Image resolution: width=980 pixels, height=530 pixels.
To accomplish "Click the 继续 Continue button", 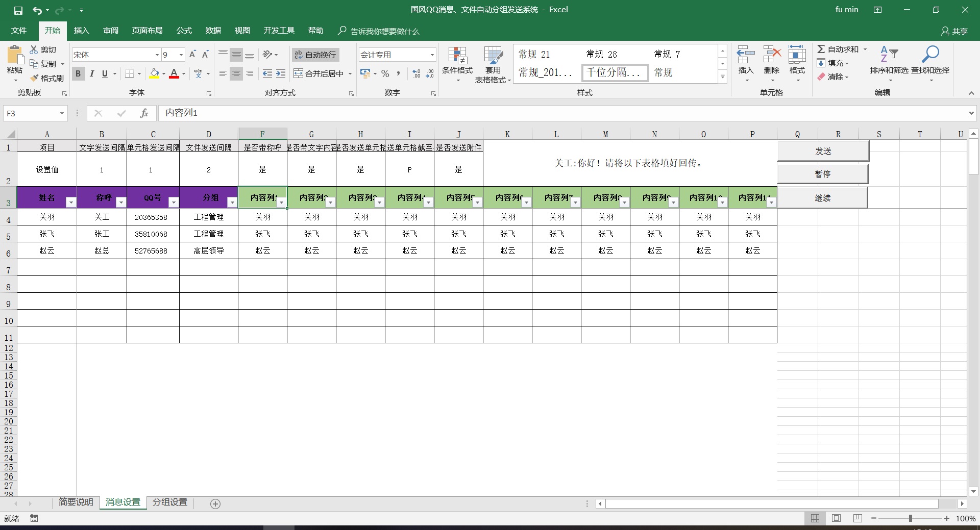I will [823, 198].
